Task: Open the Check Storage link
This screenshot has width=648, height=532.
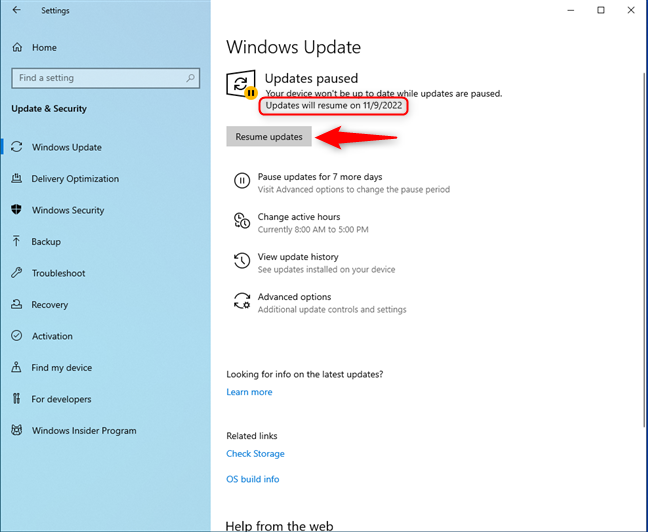Action: [255, 453]
